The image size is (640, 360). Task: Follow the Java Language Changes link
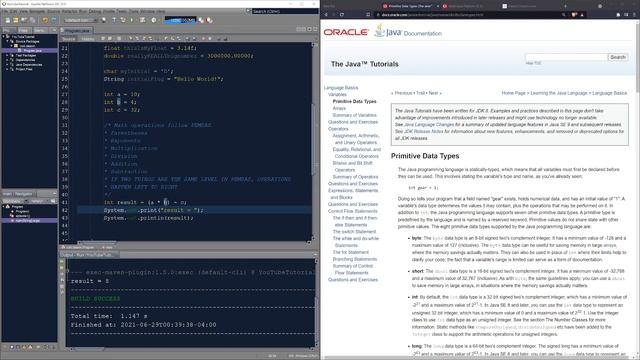pos(429,124)
